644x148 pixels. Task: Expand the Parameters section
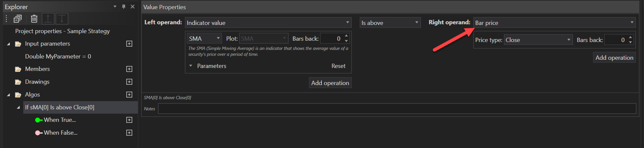click(x=191, y=66)
